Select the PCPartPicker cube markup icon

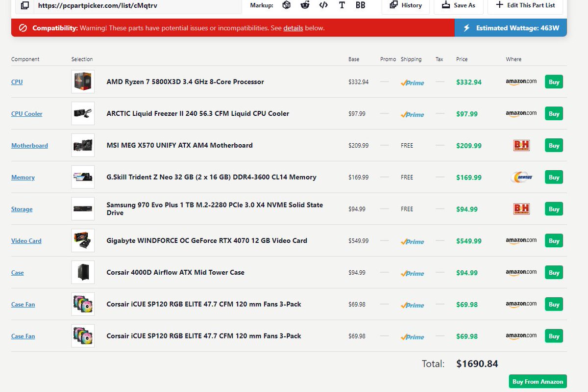coord(286,5)
